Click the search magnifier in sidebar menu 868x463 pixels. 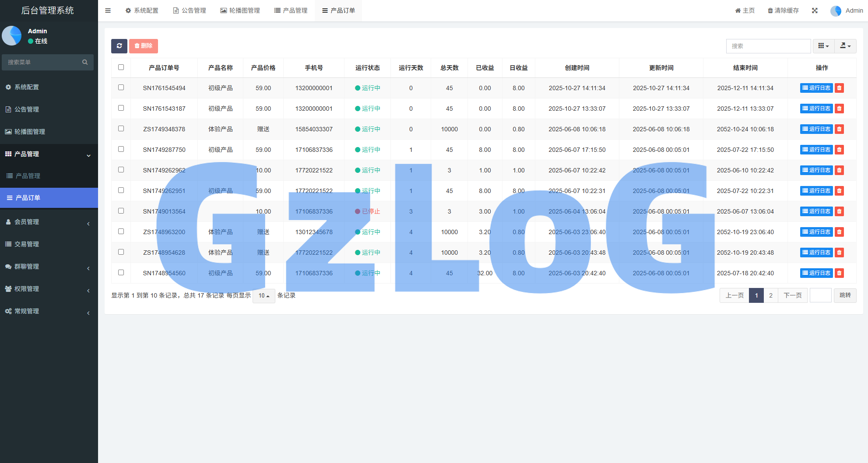85,62
